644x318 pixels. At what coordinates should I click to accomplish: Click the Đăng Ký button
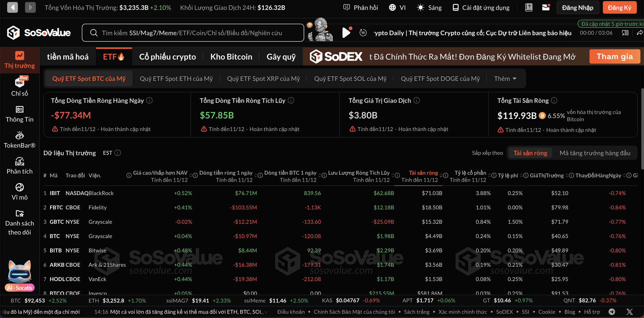pos(619,8)
